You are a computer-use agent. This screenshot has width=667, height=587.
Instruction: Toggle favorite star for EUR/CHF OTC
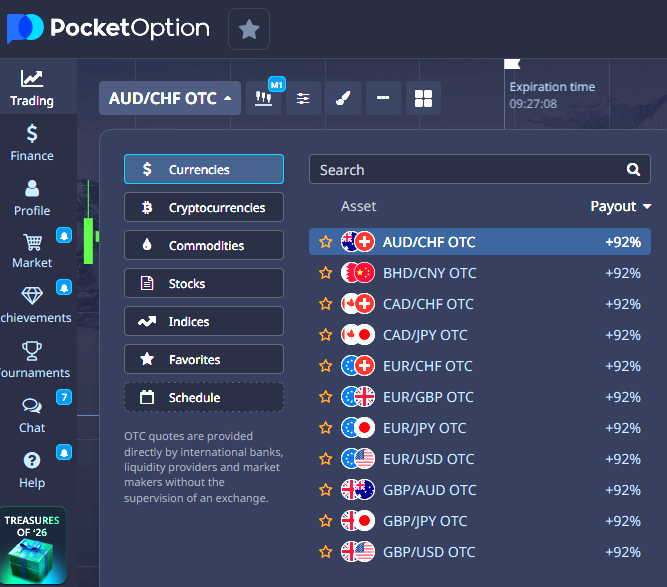tap(326, 366)
